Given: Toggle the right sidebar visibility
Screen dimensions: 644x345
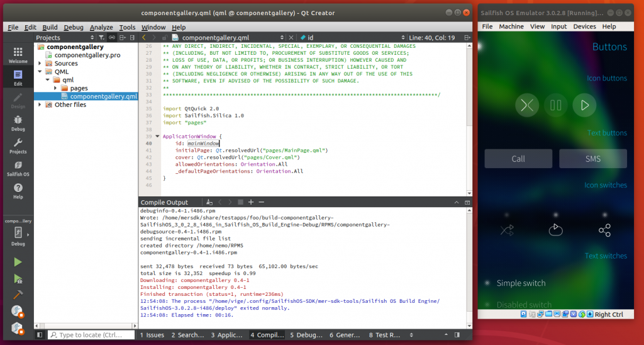Looking at the screenshot, I should [457, 335].
